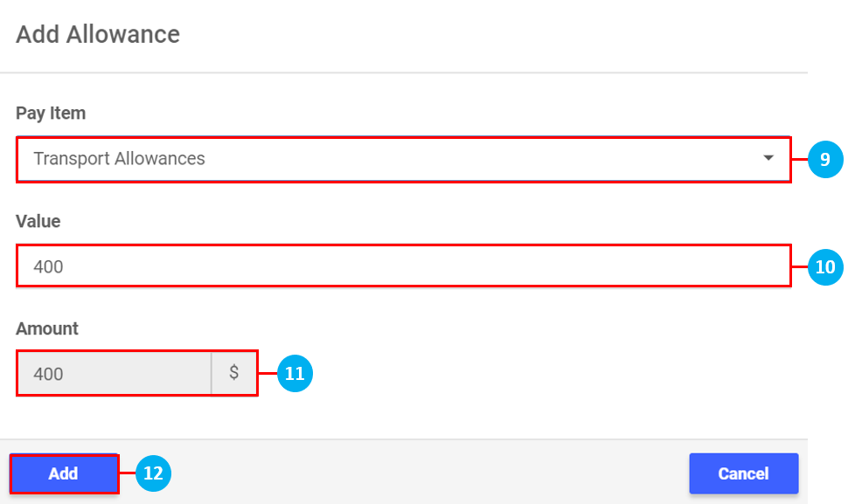This screenshot has width=848, height=504.
Task: Click the blue step 9 badge
Action: click(825, 159)
